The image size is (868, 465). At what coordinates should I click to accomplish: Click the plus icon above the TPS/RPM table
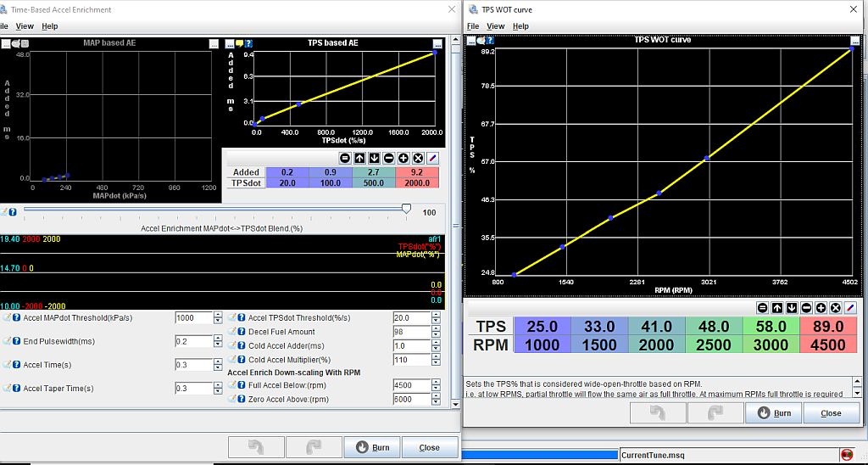(x=820, y=308)
